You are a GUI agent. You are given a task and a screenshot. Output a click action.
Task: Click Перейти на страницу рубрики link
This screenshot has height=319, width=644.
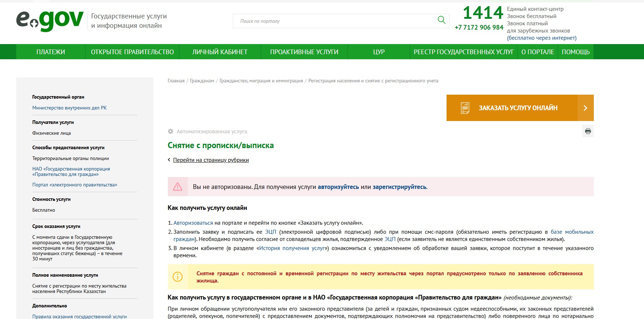tap(211, 160)
